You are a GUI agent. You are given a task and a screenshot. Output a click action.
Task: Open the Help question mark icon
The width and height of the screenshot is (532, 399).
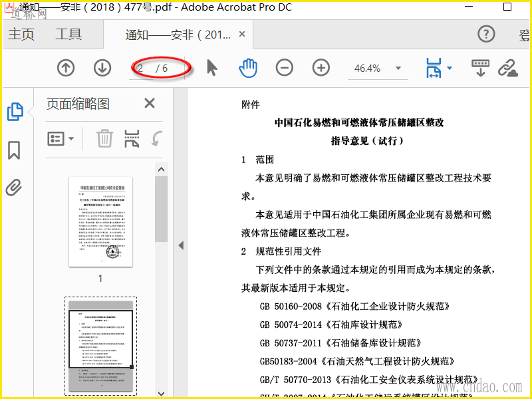click(486, 34)
